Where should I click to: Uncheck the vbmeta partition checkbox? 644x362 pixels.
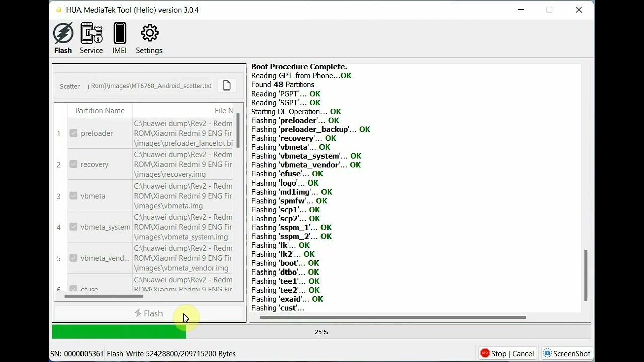73,196
